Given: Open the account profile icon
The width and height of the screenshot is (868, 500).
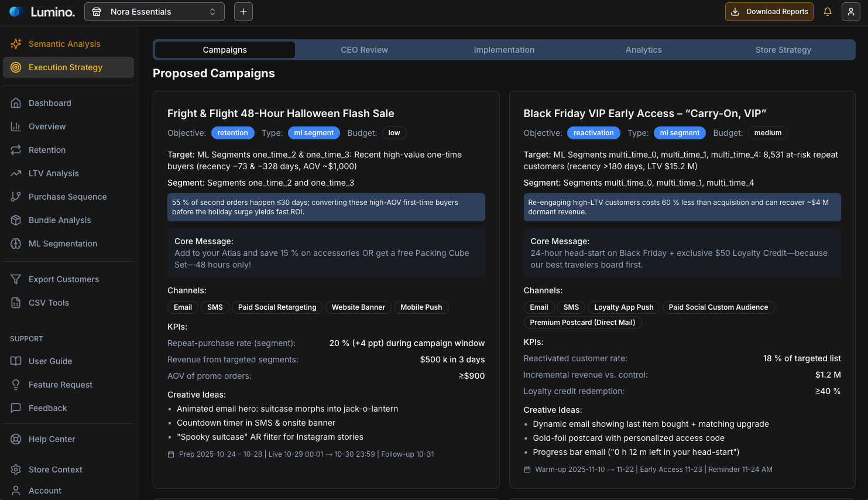Looking at the screenshot, I should point(850,11).
